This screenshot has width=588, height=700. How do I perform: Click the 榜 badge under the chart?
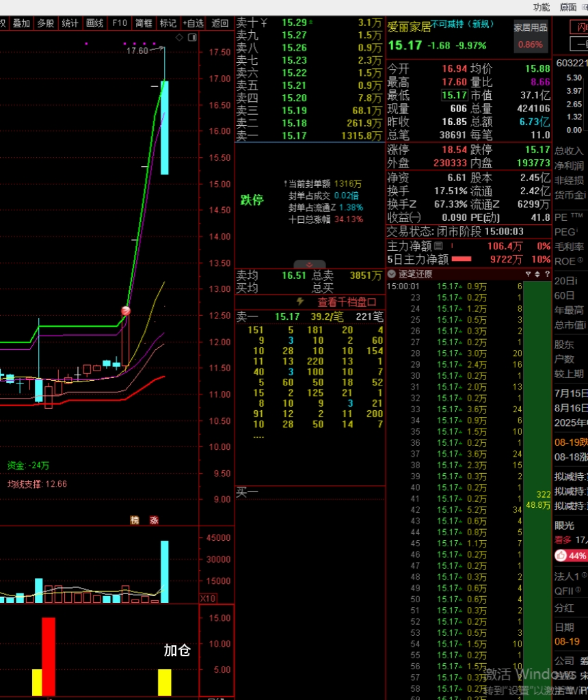(x=135, y=520)
